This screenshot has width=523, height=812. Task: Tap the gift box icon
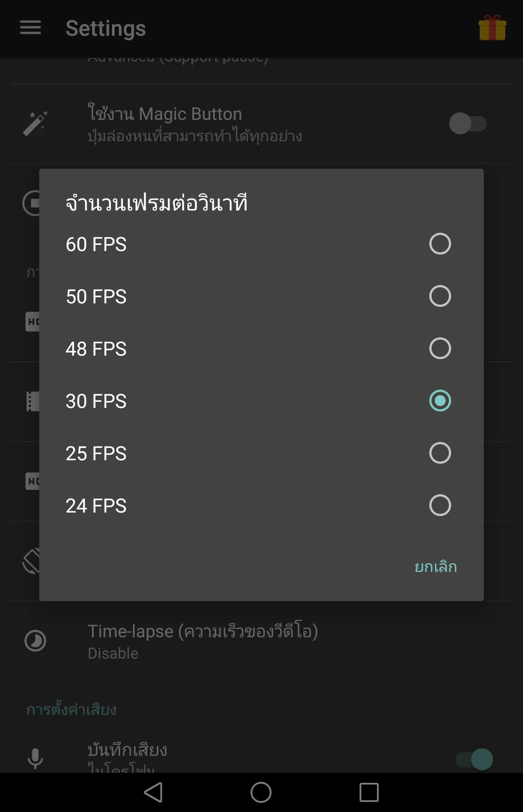[x=492, y=28]
